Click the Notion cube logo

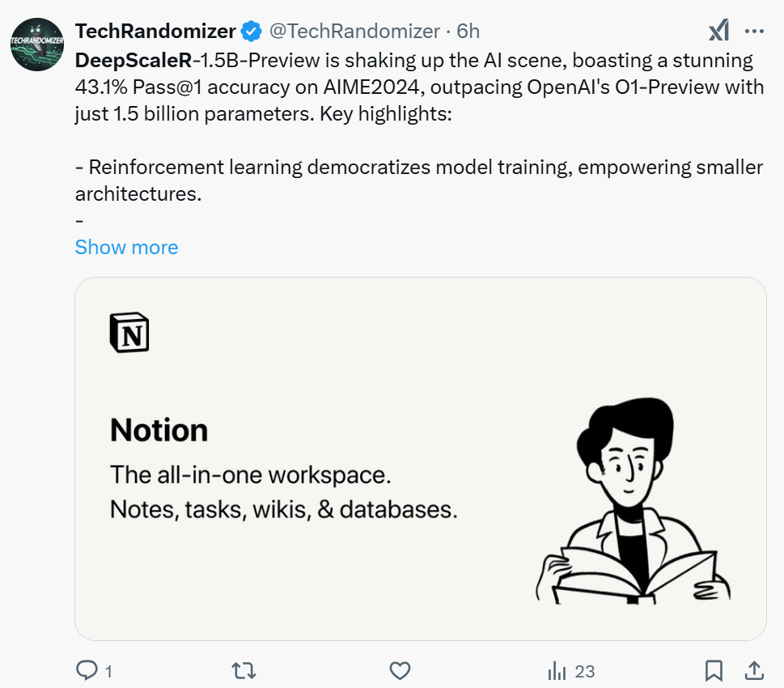point(129,333)
